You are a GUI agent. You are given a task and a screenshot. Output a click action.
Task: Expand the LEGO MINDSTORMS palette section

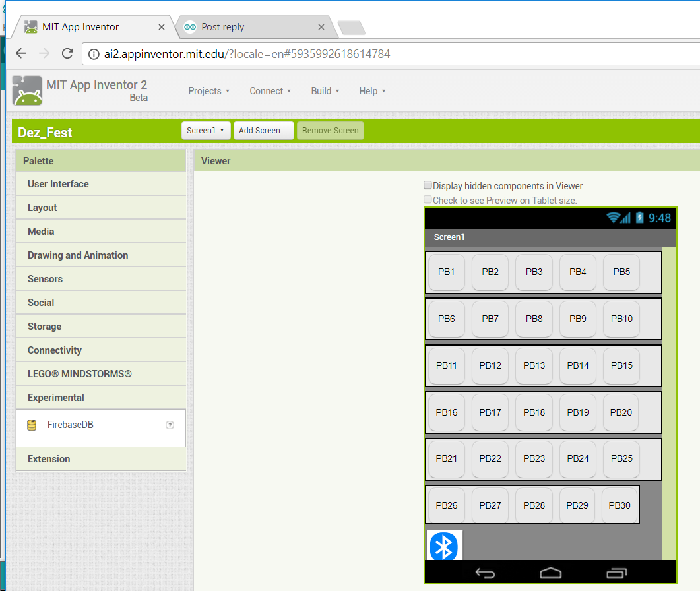coord(101,373)
